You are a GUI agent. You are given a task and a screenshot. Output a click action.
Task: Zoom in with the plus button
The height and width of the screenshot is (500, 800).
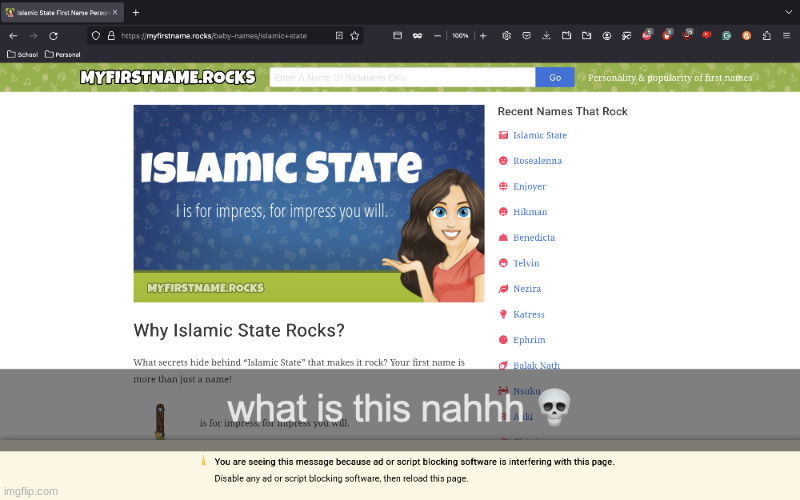pos(483,35)
